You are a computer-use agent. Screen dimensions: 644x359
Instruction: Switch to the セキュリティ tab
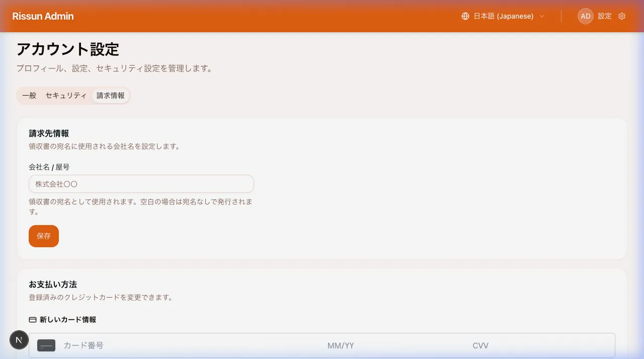(x=65, y=95)
